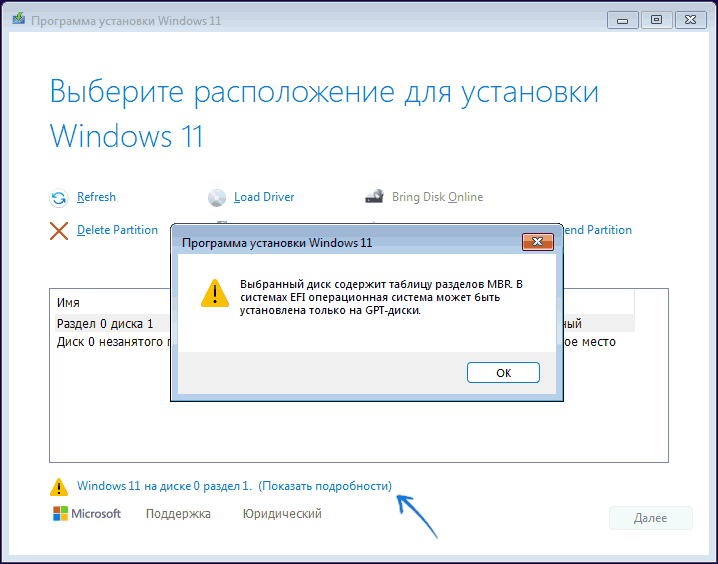The image size is (718, 564).
Task: Click the installer icon in title bar
Action: tap(18, 19)
